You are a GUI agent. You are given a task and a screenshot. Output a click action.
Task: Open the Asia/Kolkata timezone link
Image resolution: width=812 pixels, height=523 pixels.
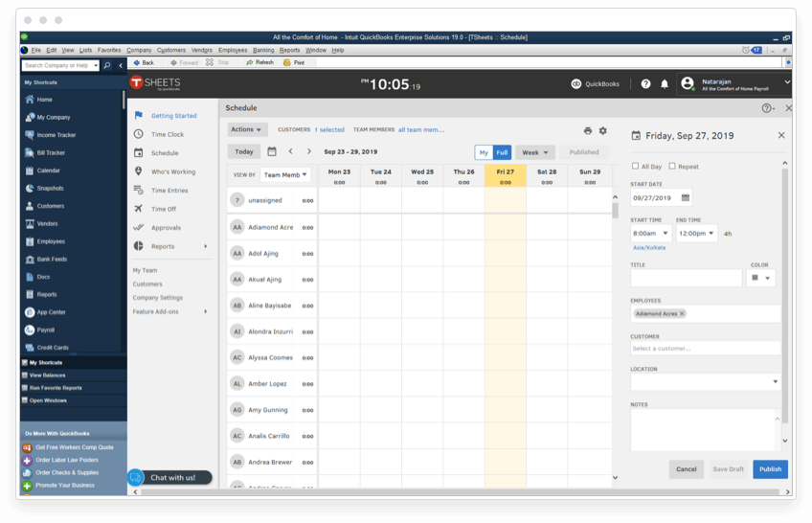coord(649,248)
